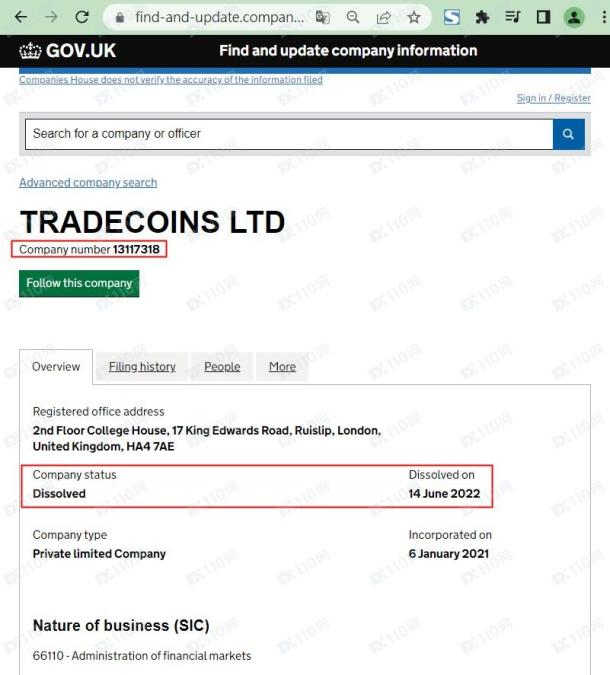Screen dimensions: 610x675
Task: Switch to the Filing history tab
Action: (x=142, y=367)
